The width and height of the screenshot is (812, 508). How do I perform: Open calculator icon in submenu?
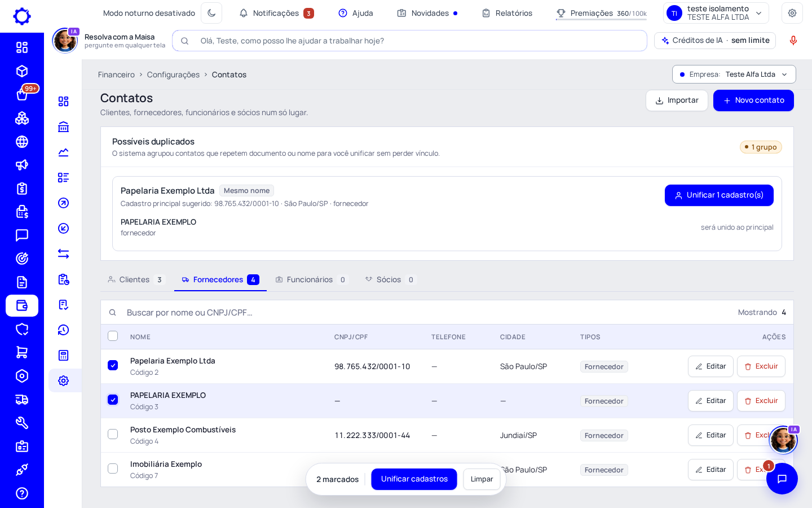tap(64, 355)
